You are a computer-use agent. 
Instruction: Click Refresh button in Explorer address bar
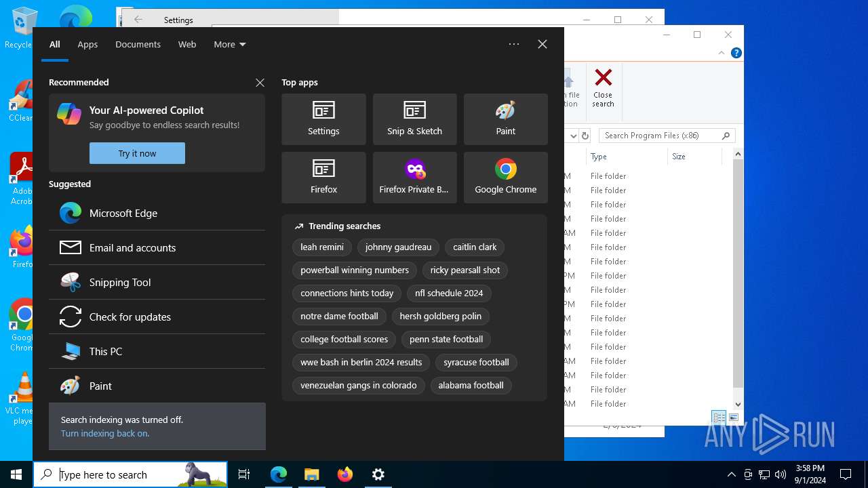tap(585, 136)
